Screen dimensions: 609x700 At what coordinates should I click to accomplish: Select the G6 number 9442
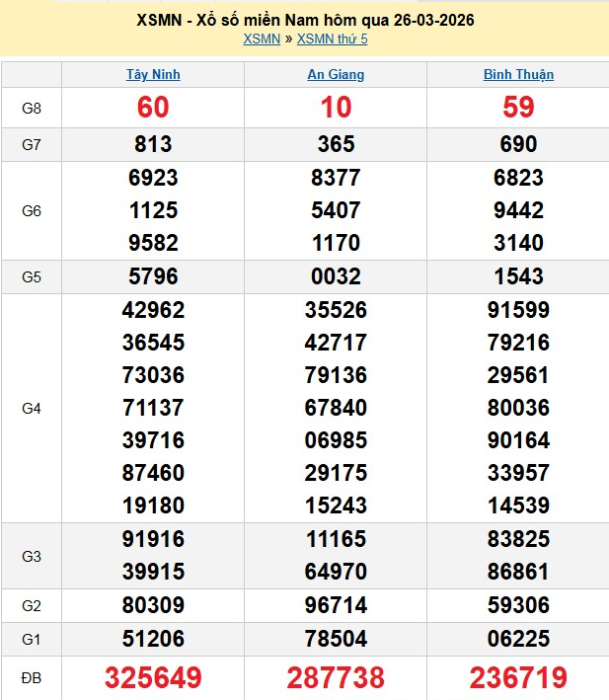[x=518, y=210]
